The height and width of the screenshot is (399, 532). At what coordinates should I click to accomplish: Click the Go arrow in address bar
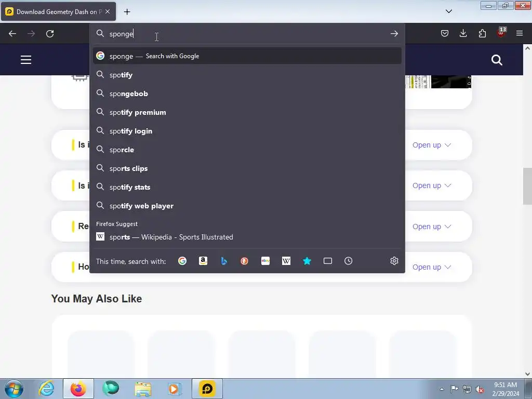tap(394, 34)
